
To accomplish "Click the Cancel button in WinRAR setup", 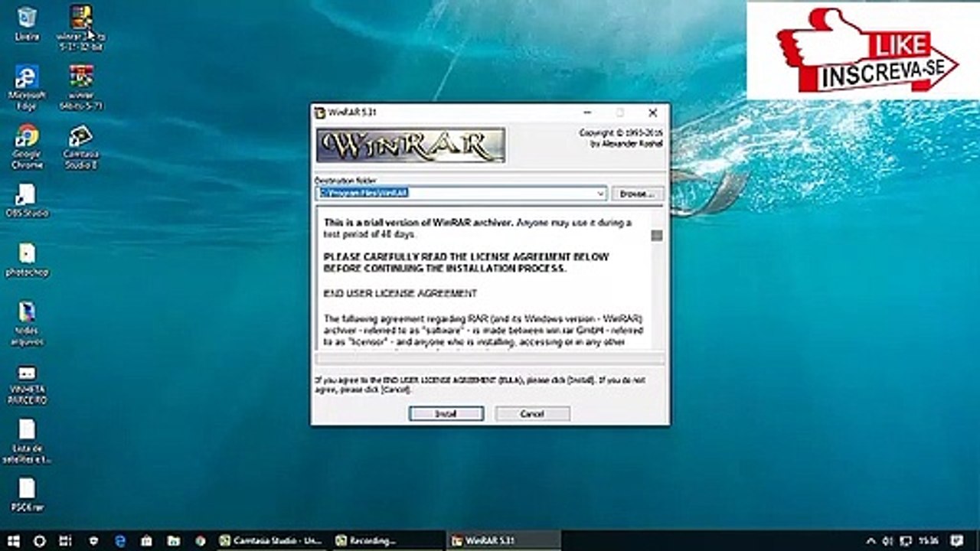I will [x=532, y=413].
